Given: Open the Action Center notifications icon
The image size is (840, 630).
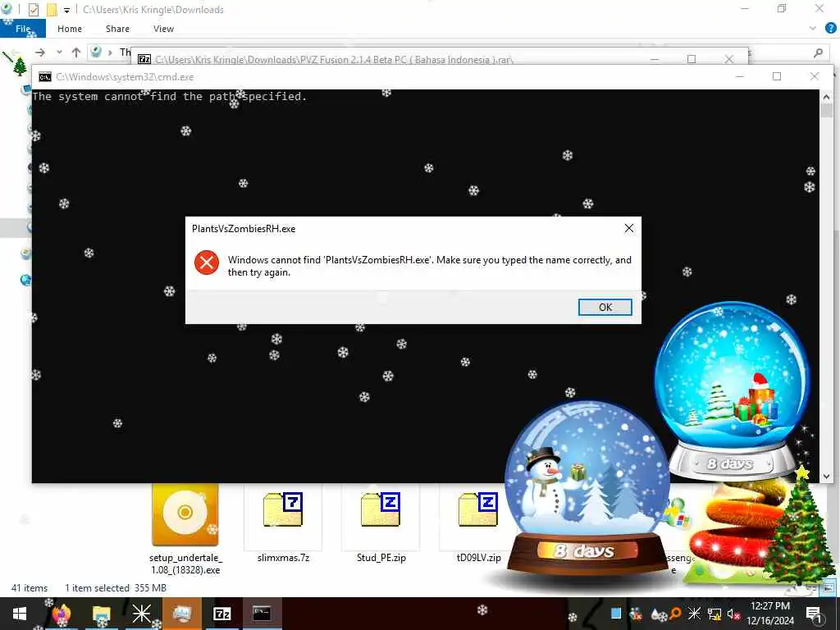Looking at the screenshot, I should click(x=814, y=614).
